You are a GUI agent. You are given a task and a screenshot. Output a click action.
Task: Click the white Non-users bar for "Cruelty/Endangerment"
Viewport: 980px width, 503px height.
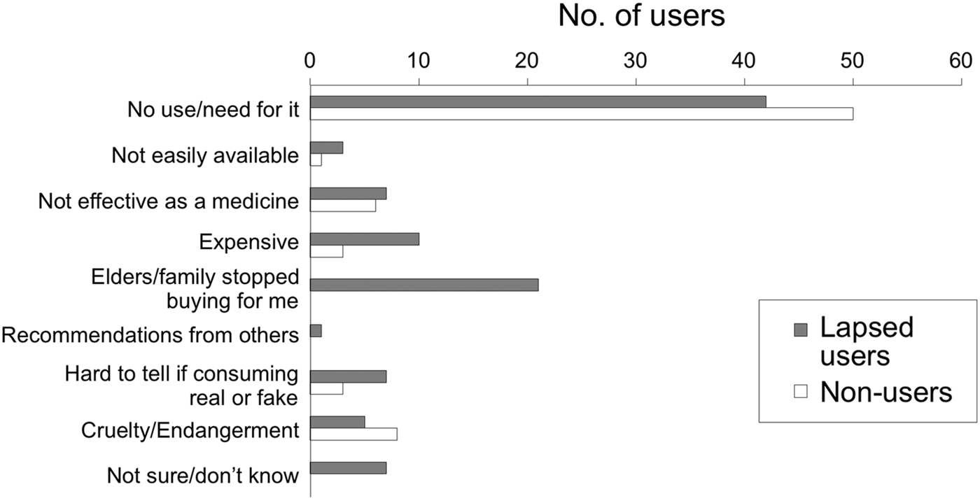[353, 434]
